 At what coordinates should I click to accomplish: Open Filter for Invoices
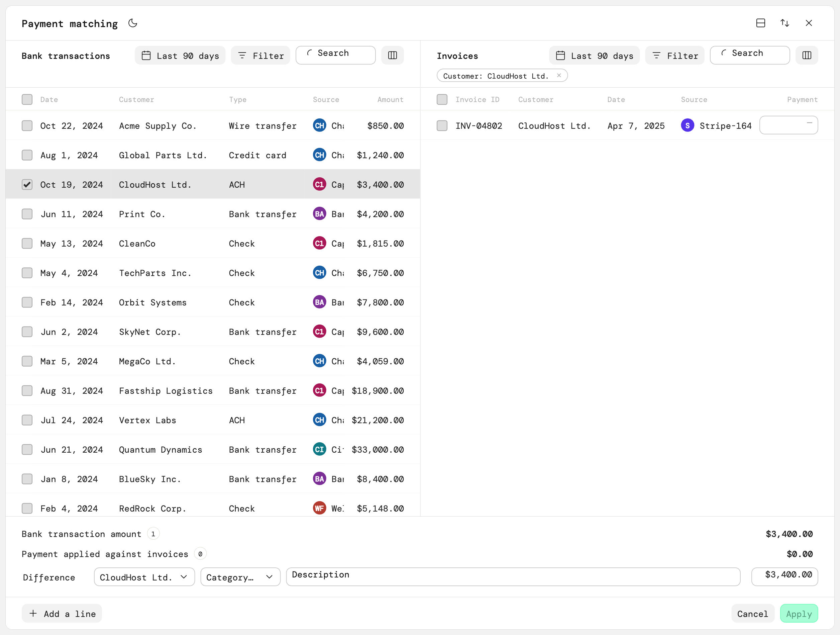(675, 56)
